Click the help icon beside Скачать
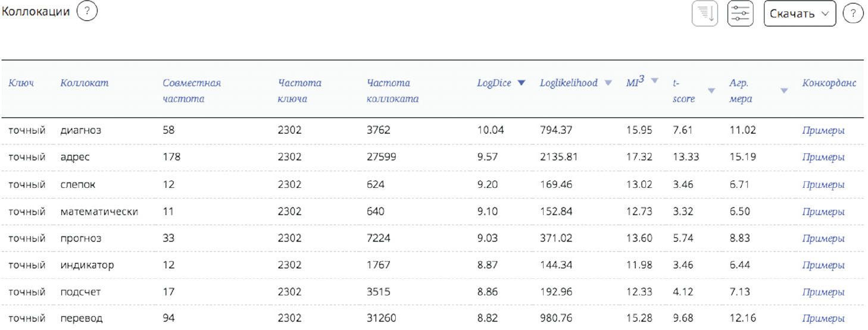 point(853,14)
